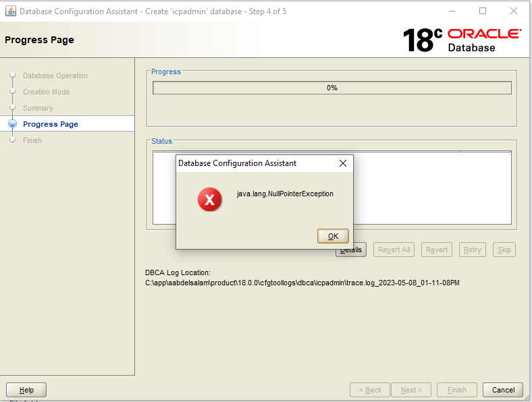This screenshot has height=402, width=532.
Task: Close the Database Configuration Assistant error dialog
Action: (x=343, y=163)
